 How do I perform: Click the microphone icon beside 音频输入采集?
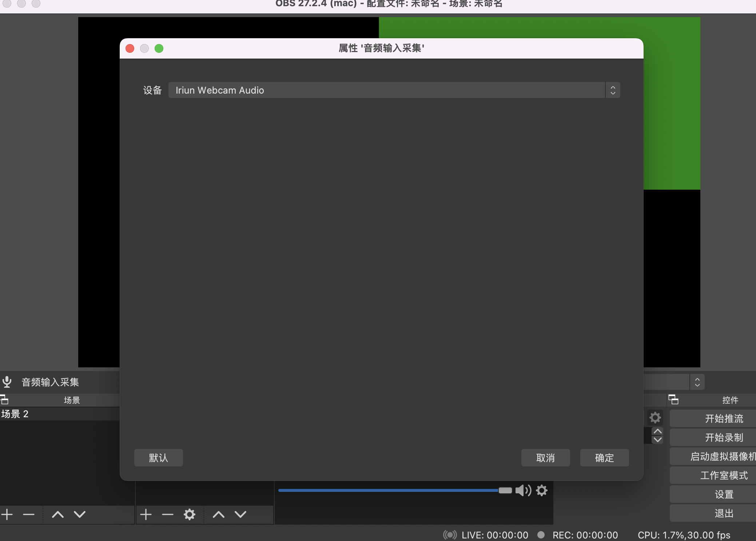pyautogui.click(x=7, y=382)
